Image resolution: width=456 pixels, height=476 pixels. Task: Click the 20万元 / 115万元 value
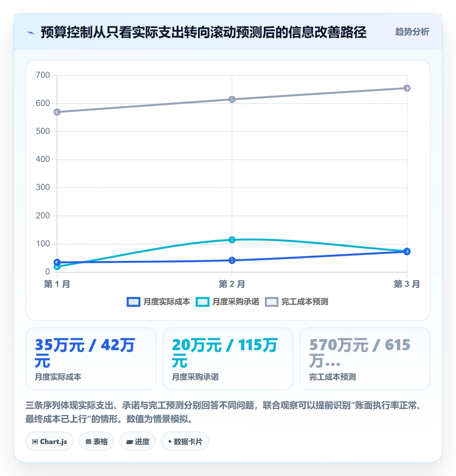click(225, 353)
